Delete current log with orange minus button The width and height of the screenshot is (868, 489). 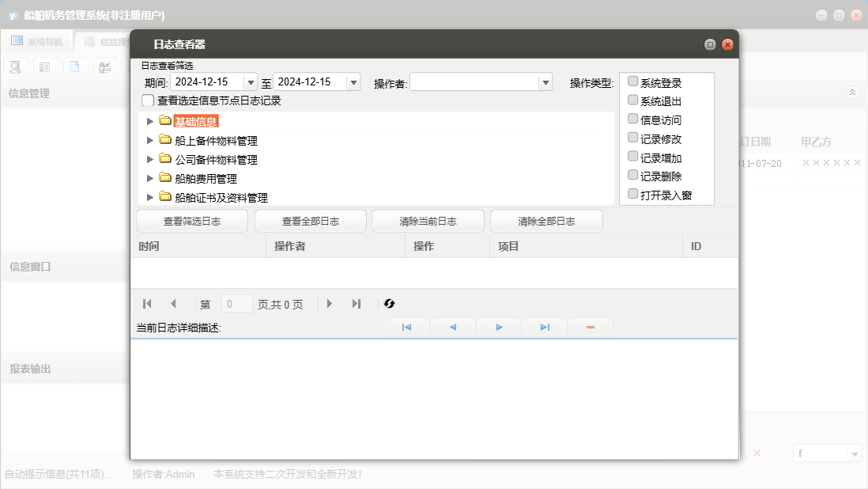590,328
